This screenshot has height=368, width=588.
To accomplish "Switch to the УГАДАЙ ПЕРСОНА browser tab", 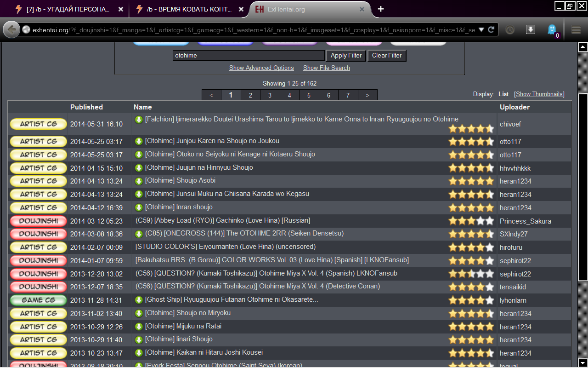I will click(x=69, y=9).
